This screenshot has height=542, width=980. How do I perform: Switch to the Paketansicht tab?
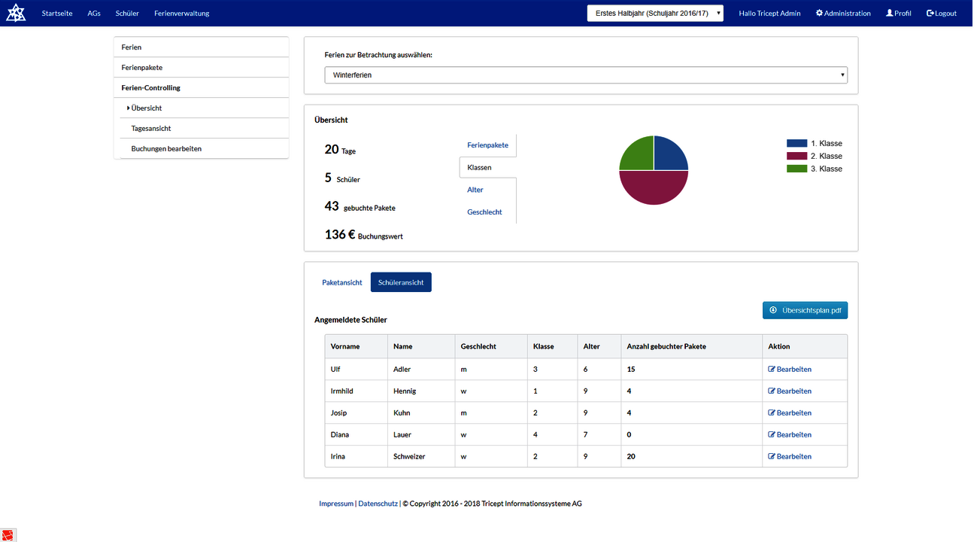(x=341, y=283)
